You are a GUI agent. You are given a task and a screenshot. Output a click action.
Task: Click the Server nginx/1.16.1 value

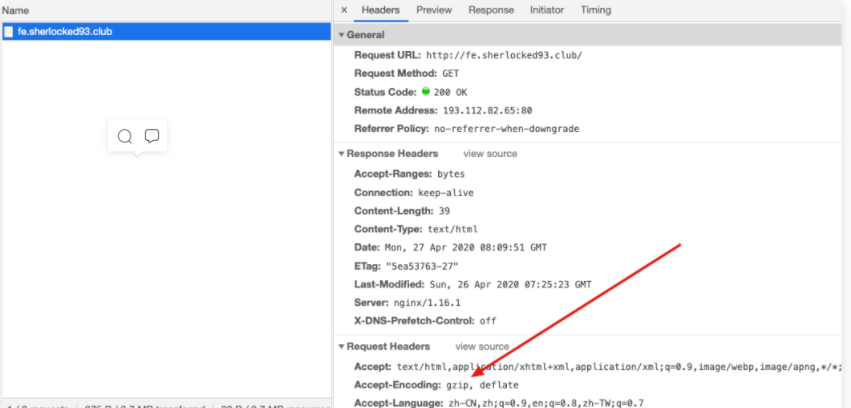(427, 303)
